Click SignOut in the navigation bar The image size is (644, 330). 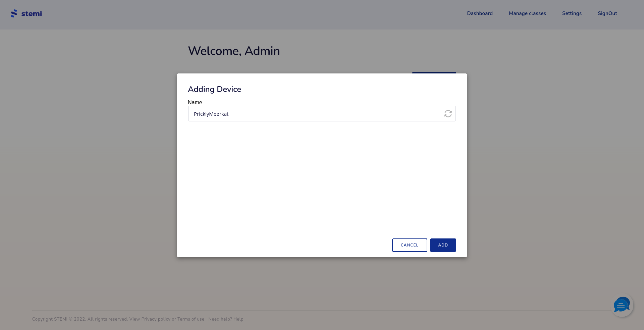(x=607, y=13)
